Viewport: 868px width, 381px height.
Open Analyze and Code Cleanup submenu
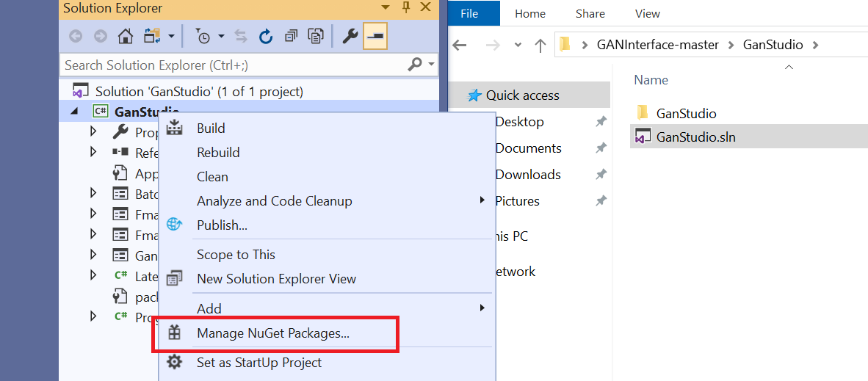coord(327,201)
